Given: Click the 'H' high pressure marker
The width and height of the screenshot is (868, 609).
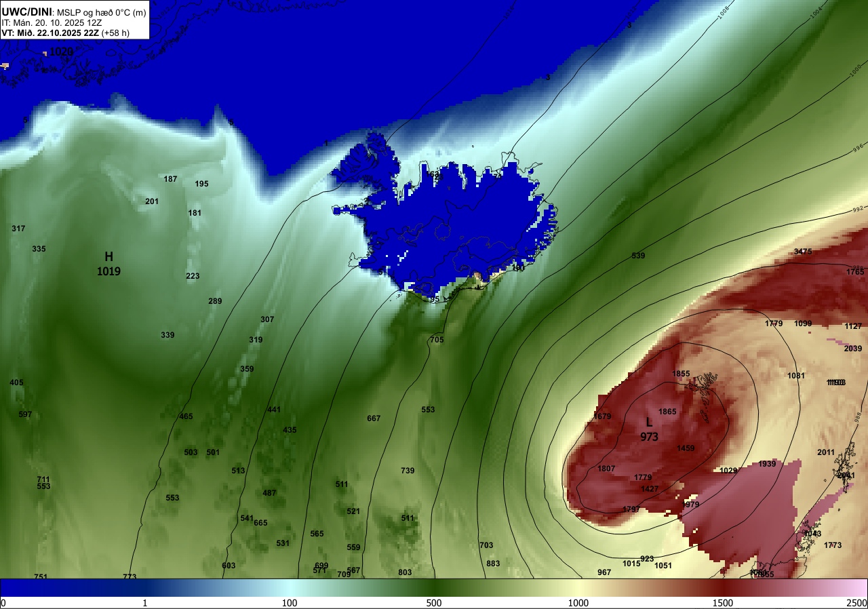Looking at the screenshot, I should click(x=108, y=256).
